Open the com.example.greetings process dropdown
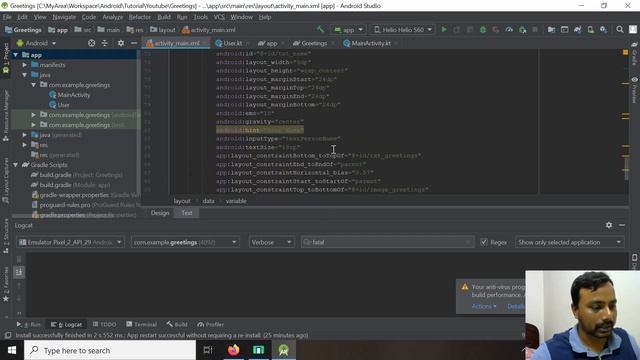 click(x=185, y=242)
